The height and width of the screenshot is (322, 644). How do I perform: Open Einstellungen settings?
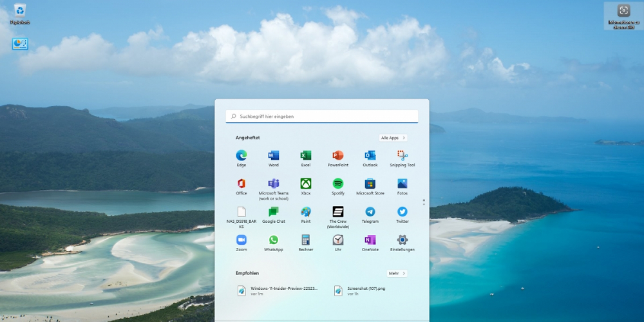[x=402, y=243]
